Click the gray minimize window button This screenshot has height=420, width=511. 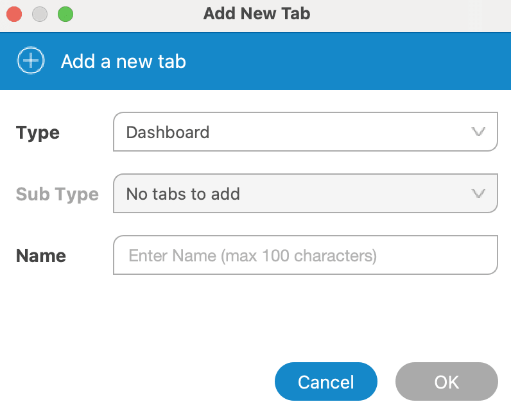(40, 14)
